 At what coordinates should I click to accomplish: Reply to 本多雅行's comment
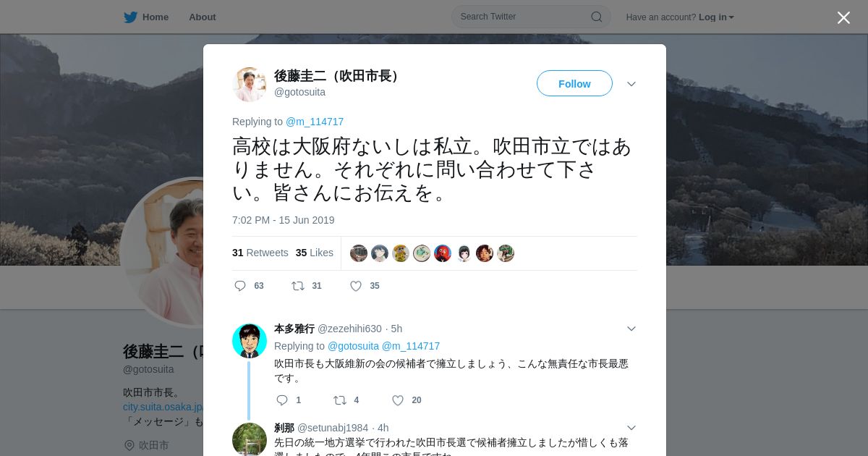(282, 400)
